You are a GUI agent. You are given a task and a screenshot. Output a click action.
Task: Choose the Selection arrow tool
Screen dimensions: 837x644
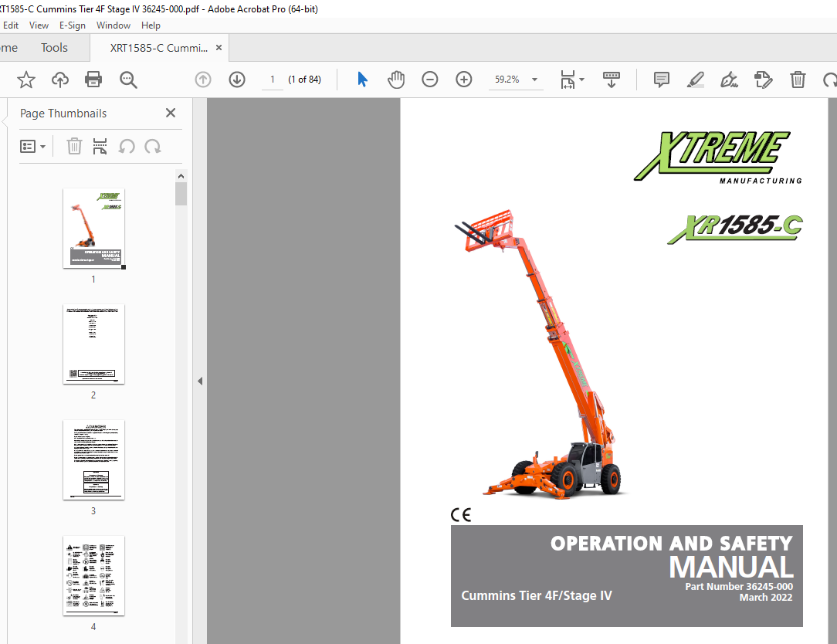[362, 80]
